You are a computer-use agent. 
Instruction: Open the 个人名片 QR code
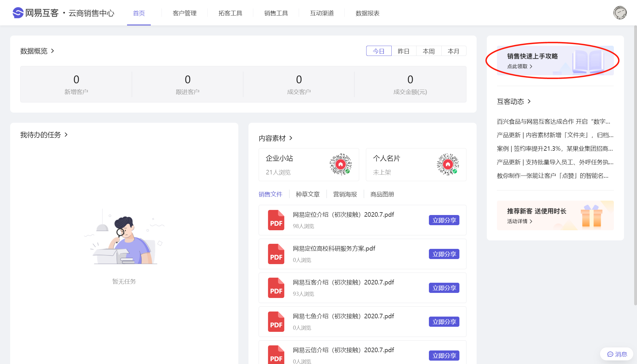(448, 164)
